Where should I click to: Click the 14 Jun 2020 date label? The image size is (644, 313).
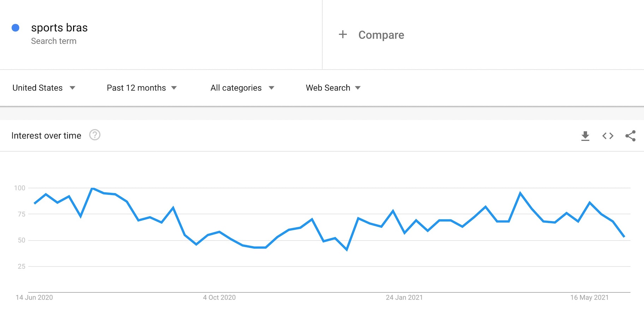click(34, 297)
